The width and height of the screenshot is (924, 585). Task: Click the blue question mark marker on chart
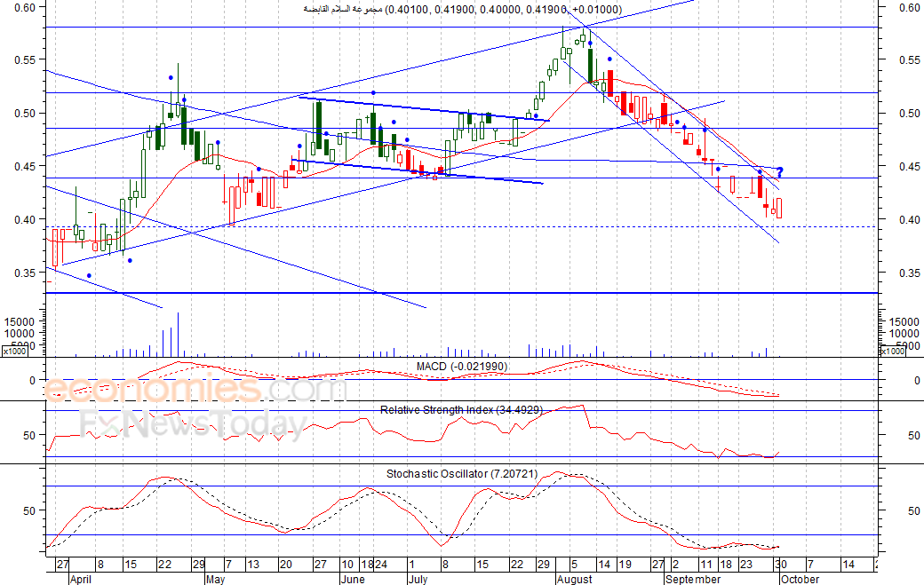(x=780, y=172)
